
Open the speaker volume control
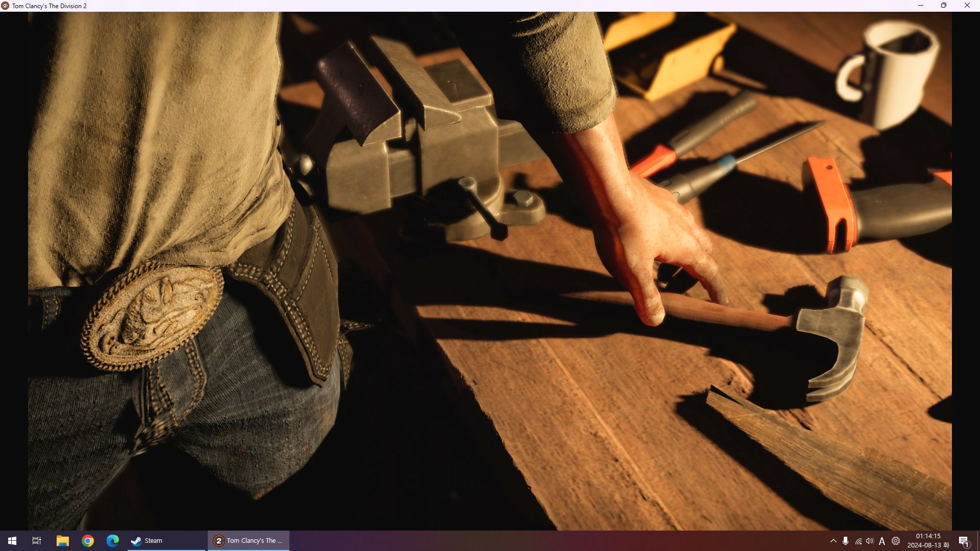[x=870, y=541]
